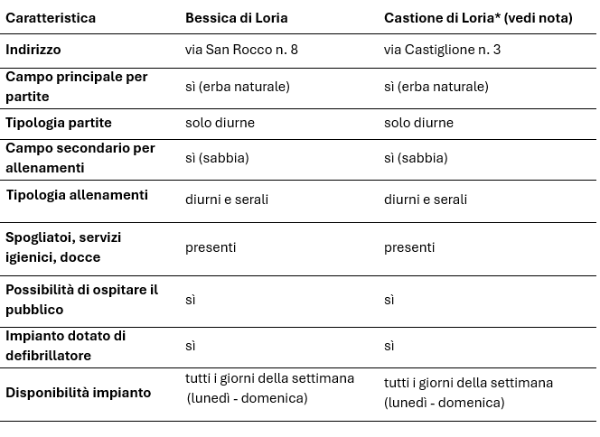600x437 pixels.
Task: Click Castione's tutti i giorni della settimana cell
Action: coord(468,393)
